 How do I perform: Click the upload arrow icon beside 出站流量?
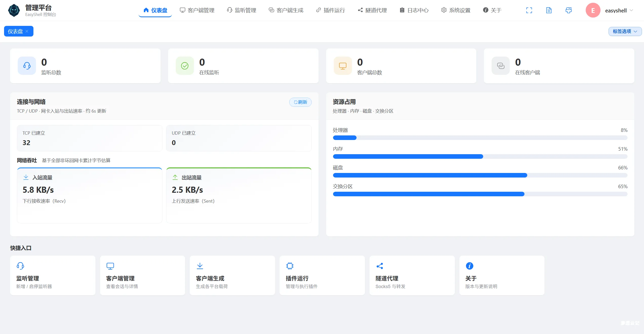click(x=175, y=177)
